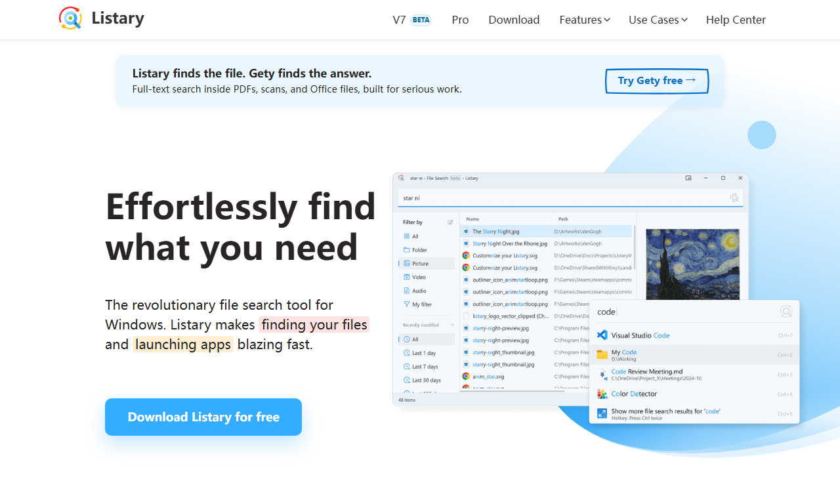The height and width of the screenshot is (504, 840).
Task: Click the Listary app icon in the File Search title bar
Action: (x=400, y=178)
